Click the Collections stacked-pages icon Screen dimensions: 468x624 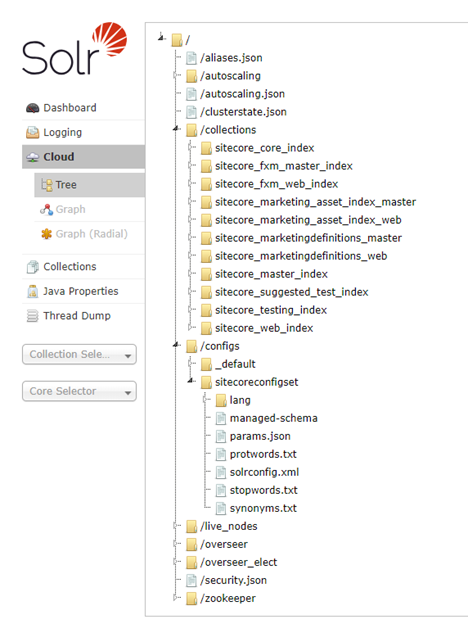pyautogui.click(x=33, y=267)
